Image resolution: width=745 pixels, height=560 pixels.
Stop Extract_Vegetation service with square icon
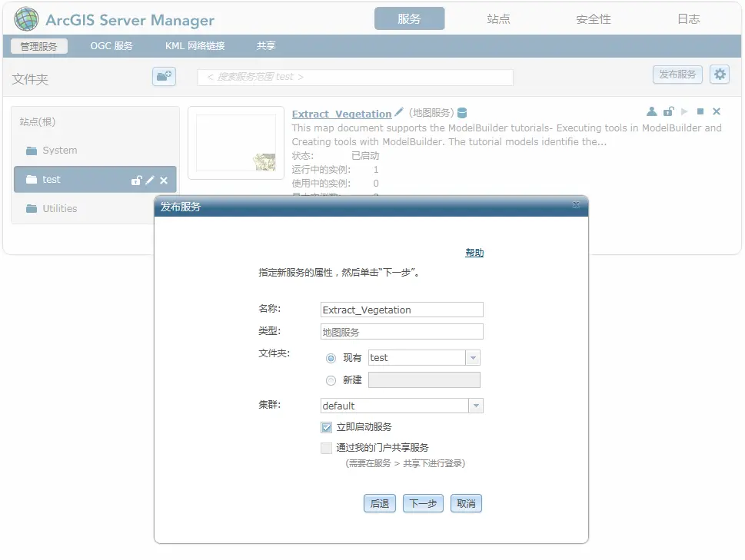(700, 111)
